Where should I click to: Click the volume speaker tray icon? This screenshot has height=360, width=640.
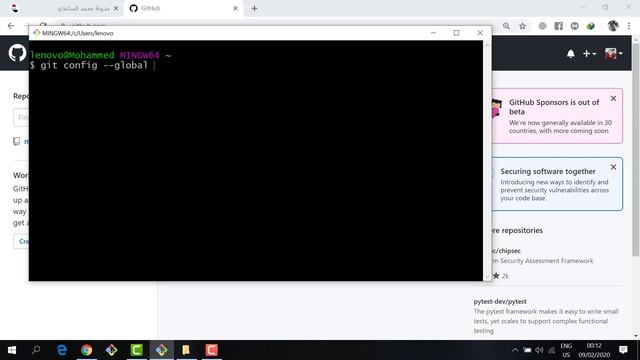(x=539, y=350)
